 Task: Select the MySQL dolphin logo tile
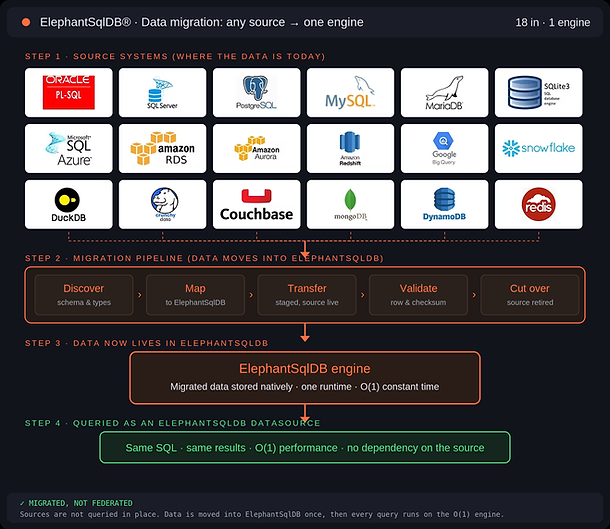coord(350,93)
